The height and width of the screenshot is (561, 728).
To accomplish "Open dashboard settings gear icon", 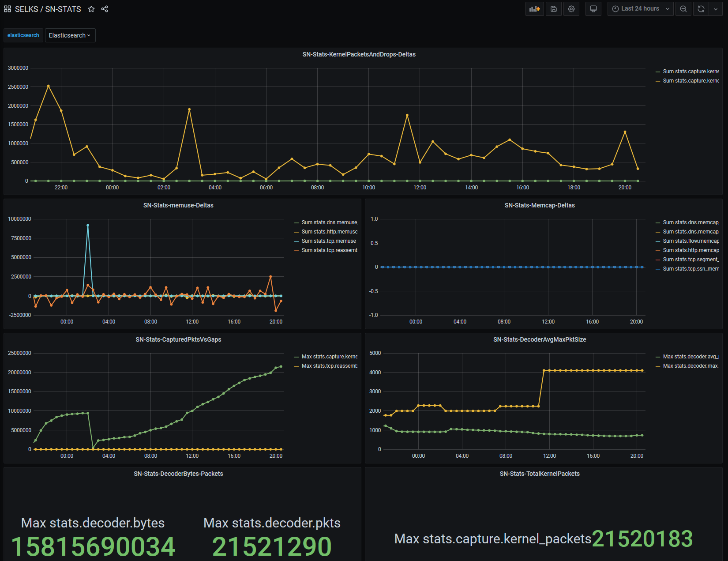I will pos(571,9).
